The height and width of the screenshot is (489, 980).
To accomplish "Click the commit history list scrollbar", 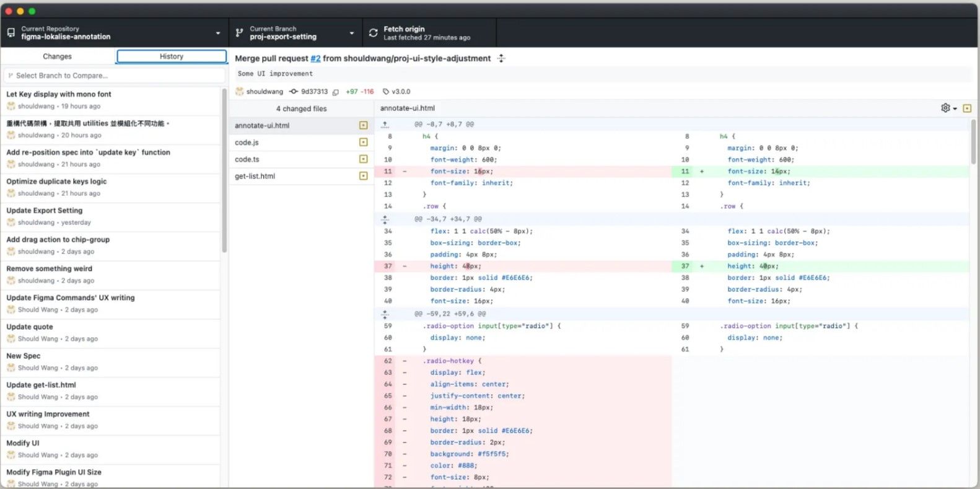I will [x=224, y=170].
